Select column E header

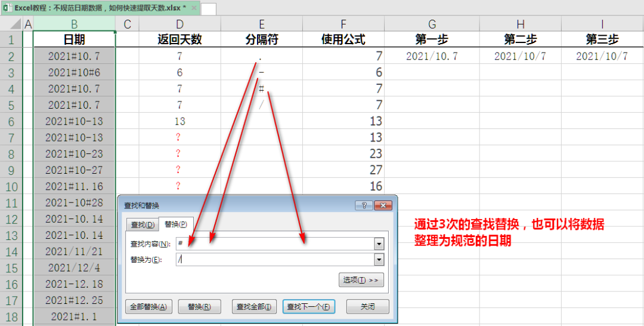(261, 24)
